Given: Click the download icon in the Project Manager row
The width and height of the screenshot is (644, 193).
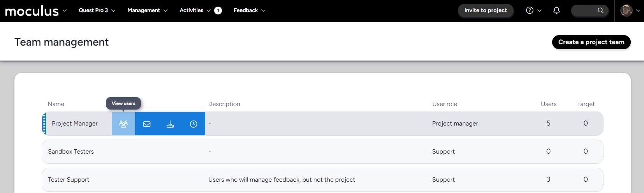Looking at the screenshot, I should tap(170, 124).
